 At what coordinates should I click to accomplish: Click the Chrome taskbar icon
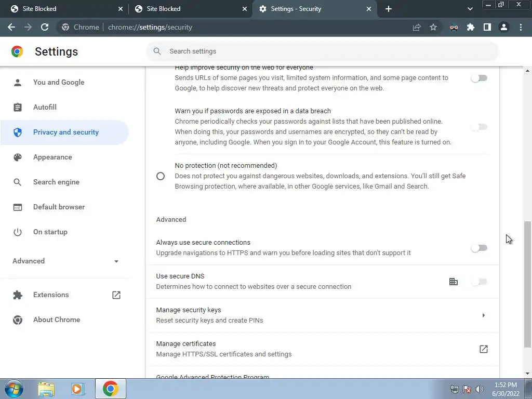pyautogui.click(x=111, y=389)
